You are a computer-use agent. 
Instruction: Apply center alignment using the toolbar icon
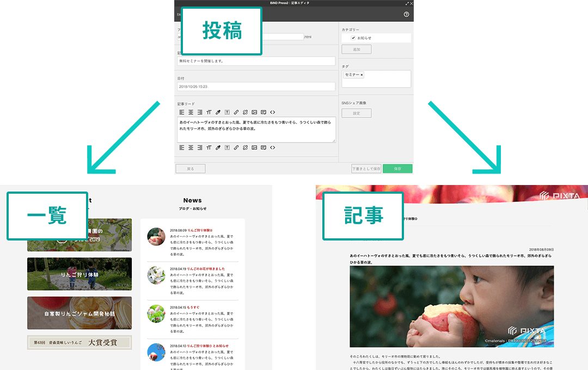pos(191,112)
